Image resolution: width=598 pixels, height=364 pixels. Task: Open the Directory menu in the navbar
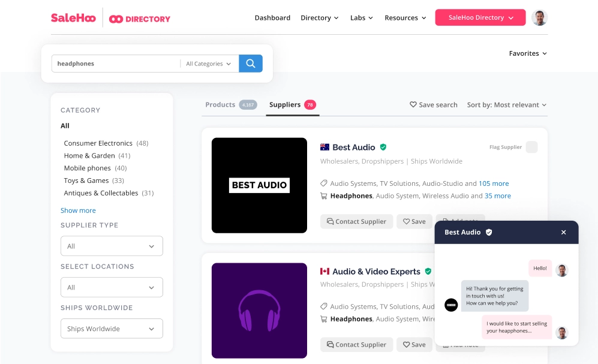point(319,17)
